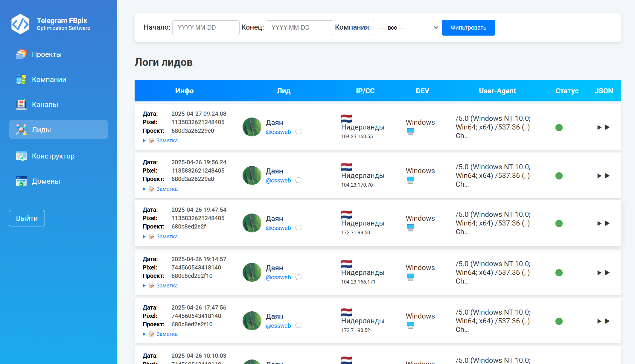The width and height of the screenshot is (635, 364).
Task: Click the Конструктор icon in sidebar
Action: (21, 156)
